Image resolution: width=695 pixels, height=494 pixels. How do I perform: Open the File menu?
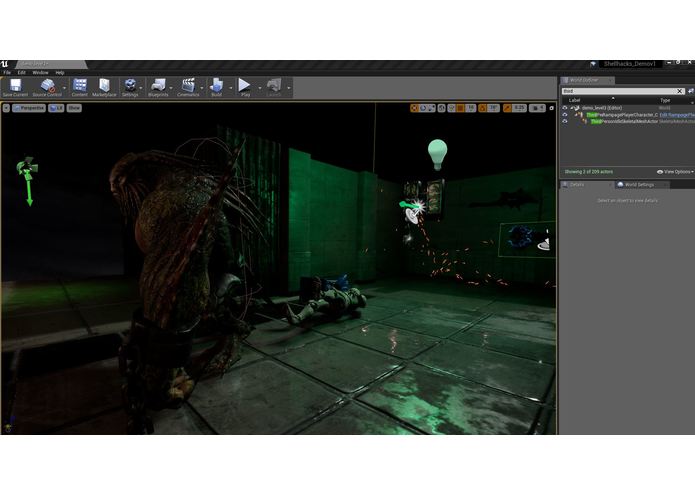pos(7,73)
